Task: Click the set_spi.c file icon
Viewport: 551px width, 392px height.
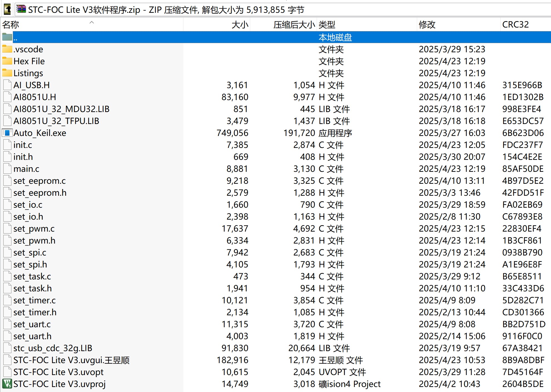Action: coord(7,252)
